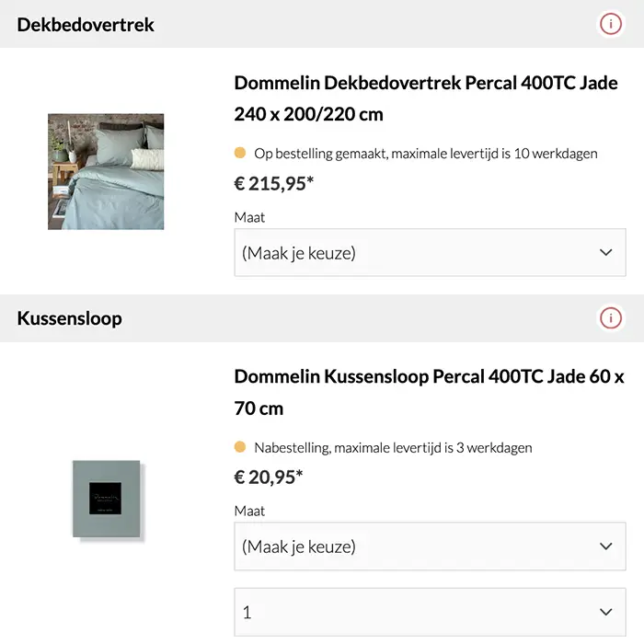The height and width of the screenshot is (644, 644).
Task: Click the Dekbedovertrek section header
Action: point(86,25)
